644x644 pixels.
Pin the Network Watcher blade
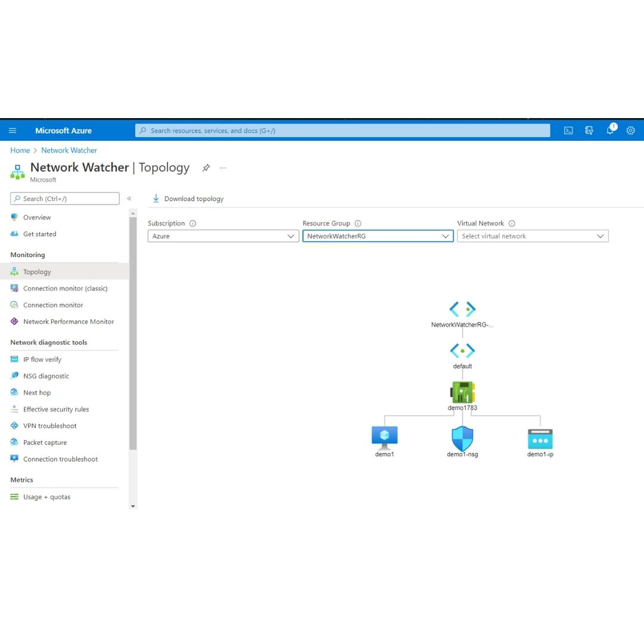(x=206, y=168)
